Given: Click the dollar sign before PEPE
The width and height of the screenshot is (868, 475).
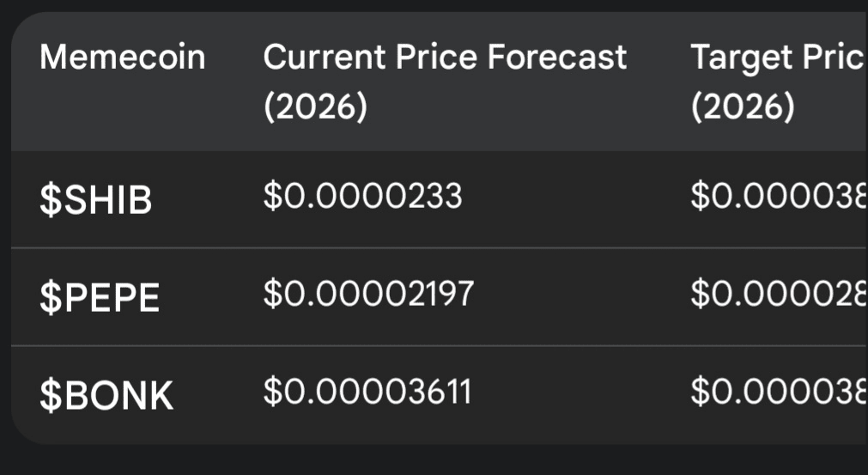Looking at the screenshot, I should tap(51, 298).
